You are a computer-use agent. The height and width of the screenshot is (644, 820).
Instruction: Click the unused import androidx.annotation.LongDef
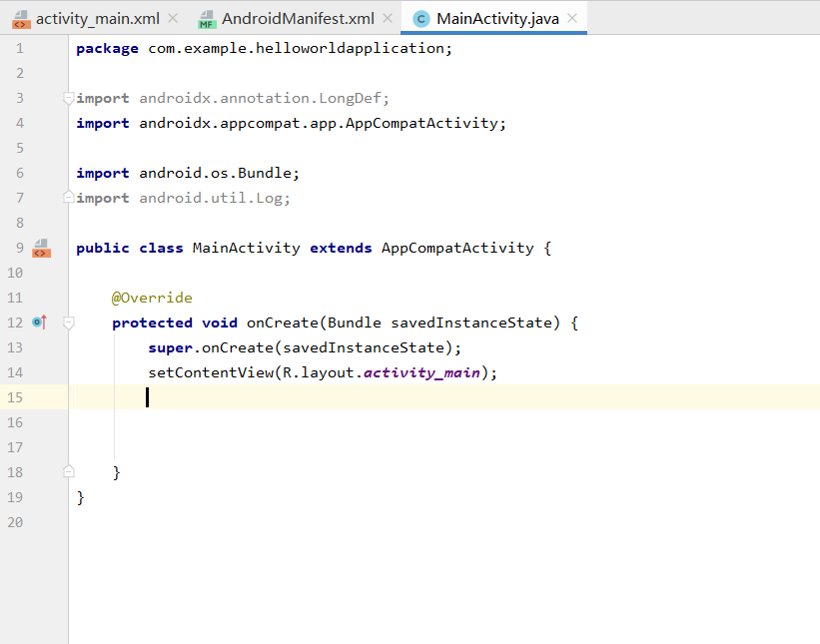[x=260, y=98]
